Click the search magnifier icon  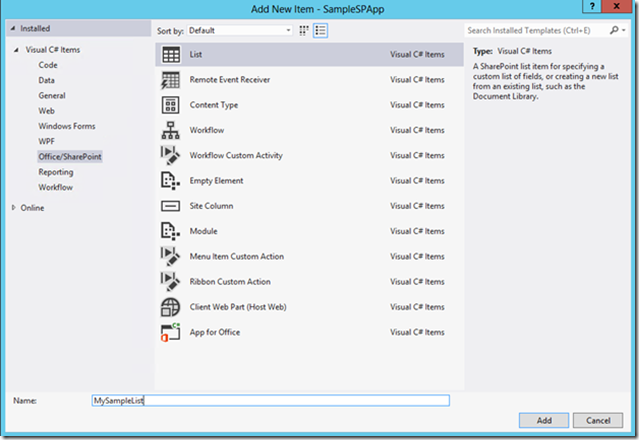[614, 30]
